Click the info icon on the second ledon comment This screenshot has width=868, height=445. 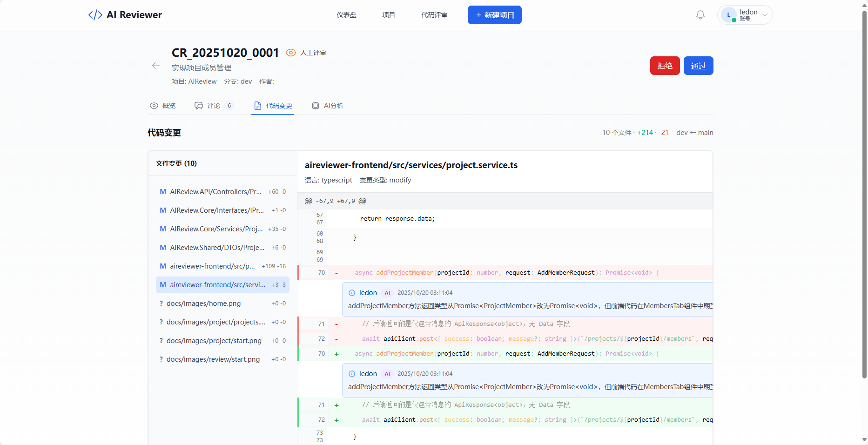point(352,374)
